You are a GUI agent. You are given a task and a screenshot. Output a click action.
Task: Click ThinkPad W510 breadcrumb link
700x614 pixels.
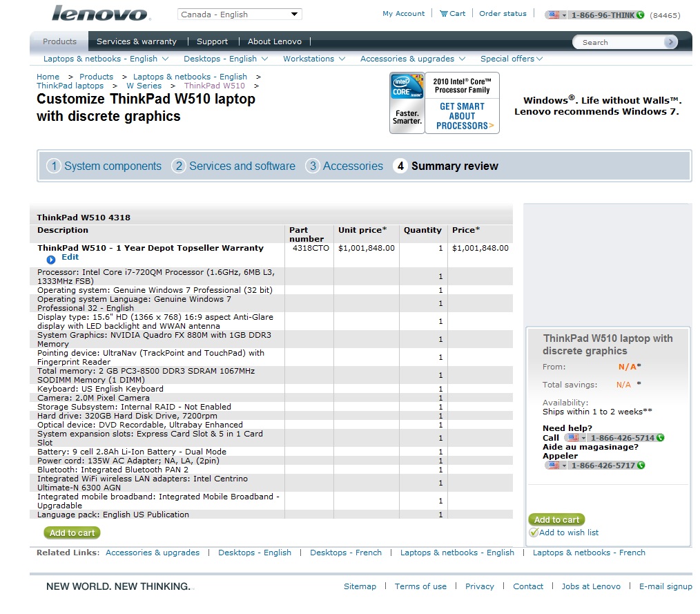pyautogui.click(x=214, y=85)
